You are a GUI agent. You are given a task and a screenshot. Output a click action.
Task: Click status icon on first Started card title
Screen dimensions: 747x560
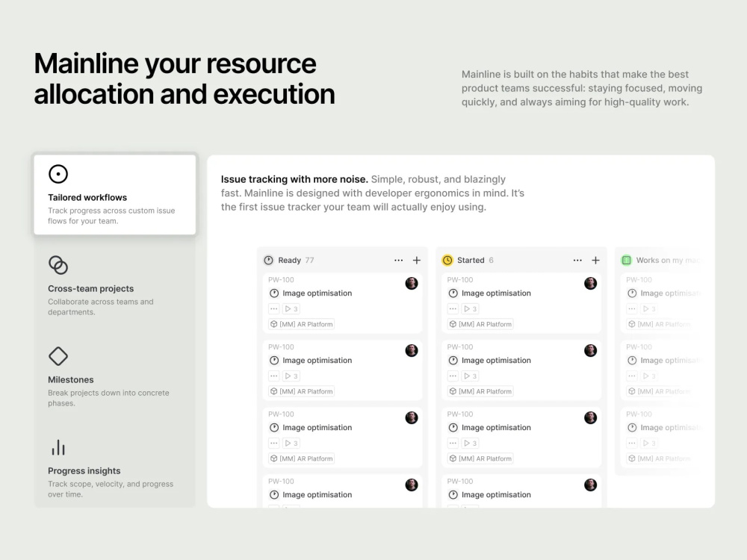453,293
